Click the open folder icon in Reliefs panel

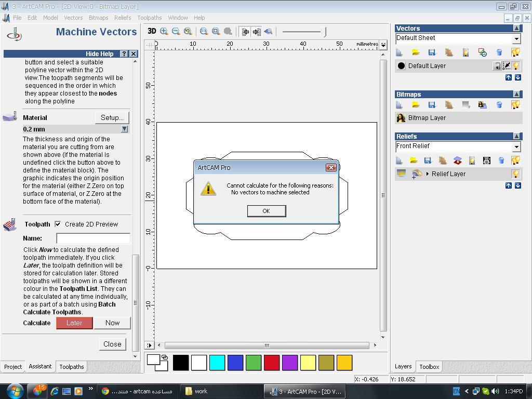pyautogui.click(x=414, y=160)
